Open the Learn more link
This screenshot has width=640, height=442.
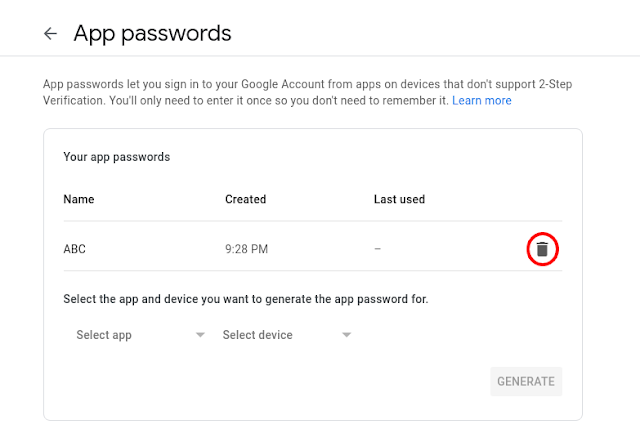point(481,101)
